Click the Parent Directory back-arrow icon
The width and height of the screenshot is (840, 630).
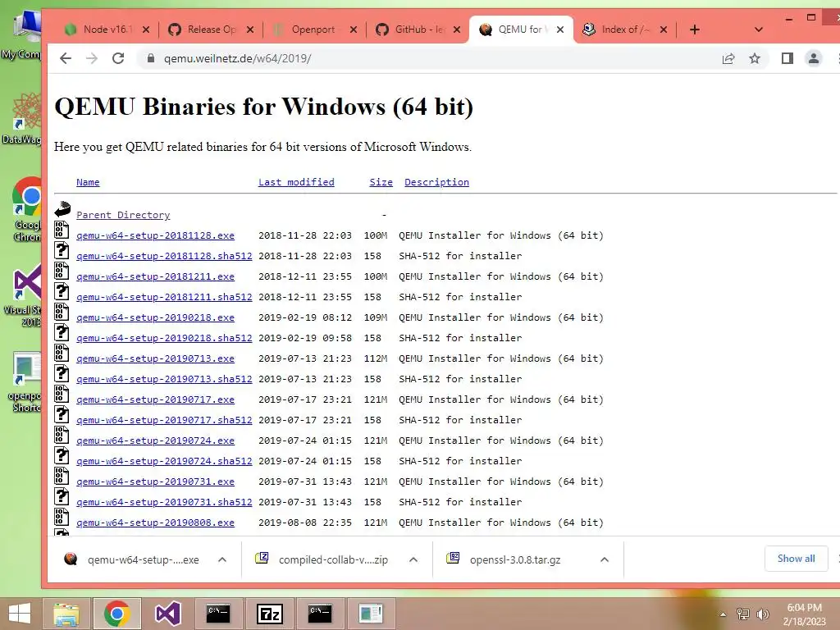[x=62, y=209]
